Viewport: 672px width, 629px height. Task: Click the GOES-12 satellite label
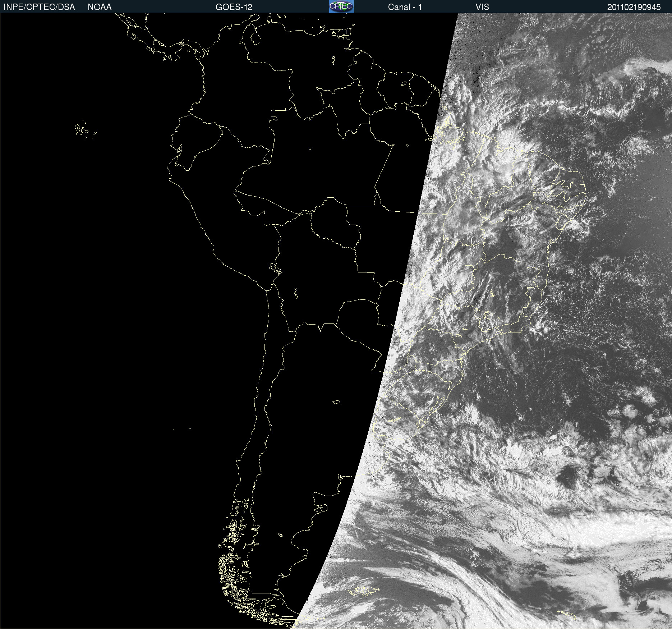coord(234,7)
